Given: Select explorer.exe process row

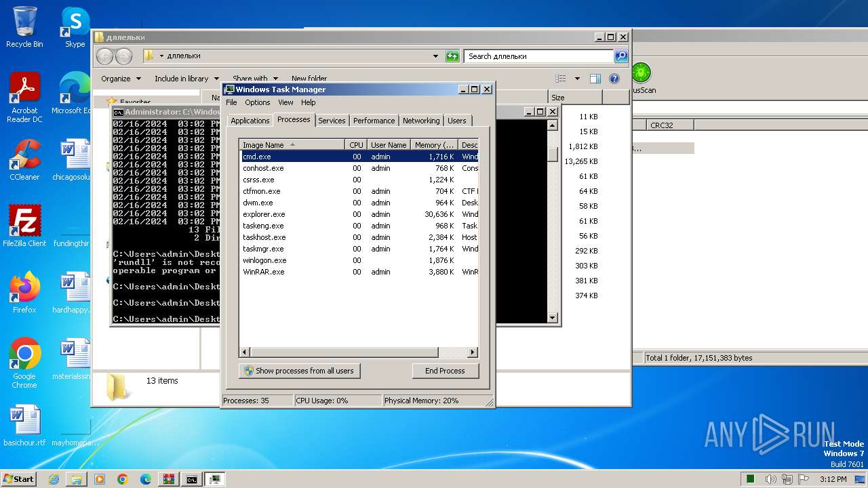Looking at the screenshot, I should pos(359,214).
